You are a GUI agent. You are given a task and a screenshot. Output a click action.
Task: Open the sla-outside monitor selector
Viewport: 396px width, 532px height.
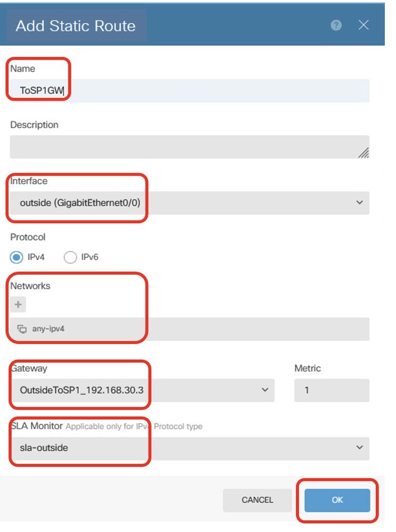[x=190, y=448]
